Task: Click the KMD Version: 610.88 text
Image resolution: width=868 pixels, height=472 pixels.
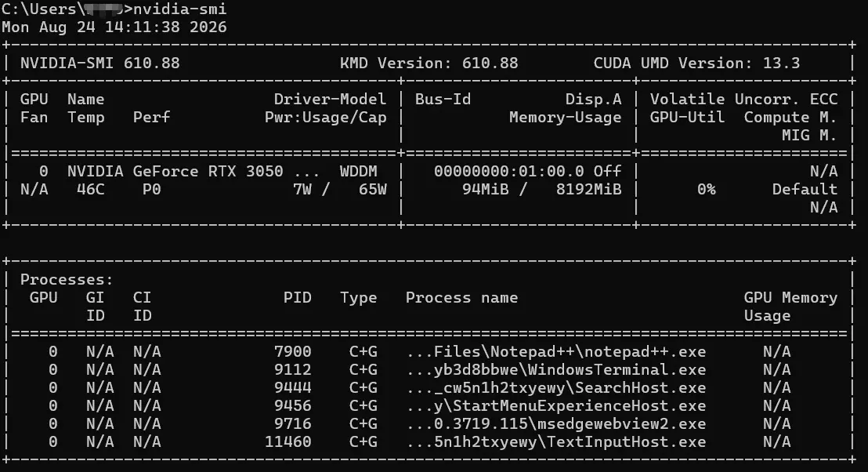Action: [x=429, y=64]
